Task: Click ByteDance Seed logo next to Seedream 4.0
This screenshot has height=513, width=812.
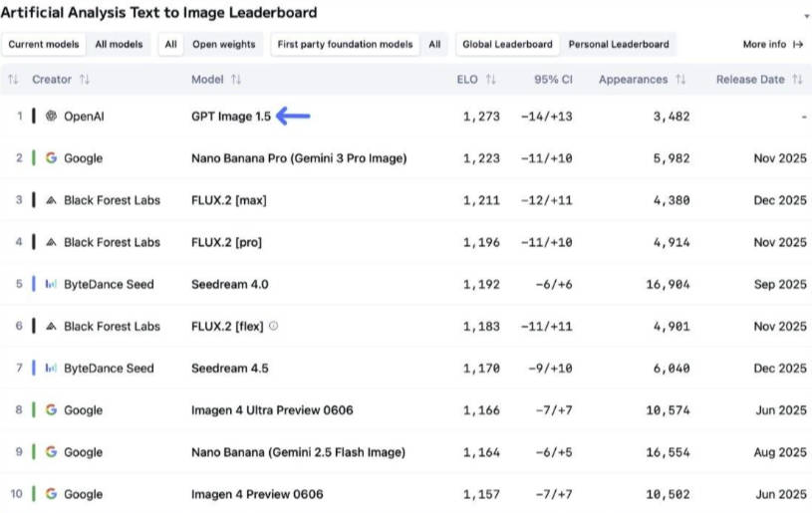Action: 51,284
